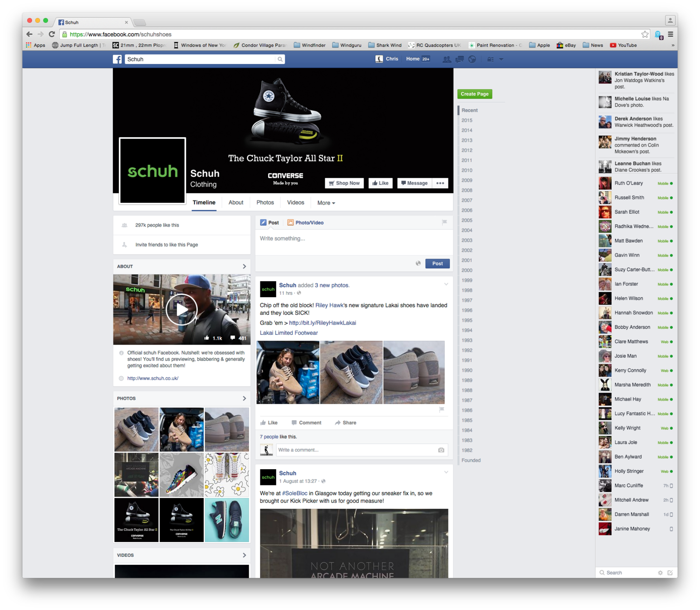Switch to the Timeline tab
Screen dimensions: 700x610
[x=204, y=202]
